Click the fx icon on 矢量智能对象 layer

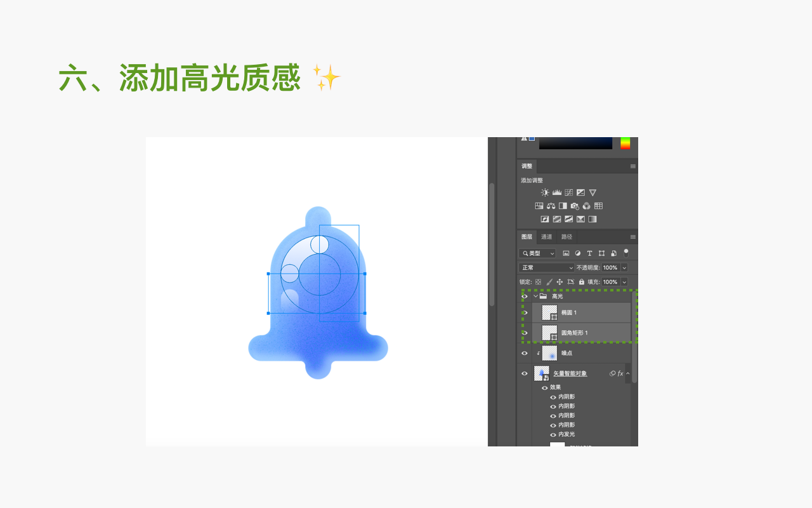point(620,373)
